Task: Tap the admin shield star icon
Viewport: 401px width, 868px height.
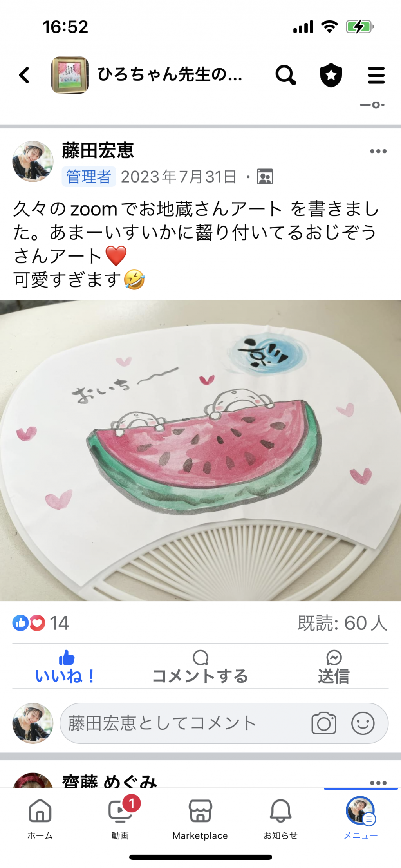Action: (x=331, y=75)
